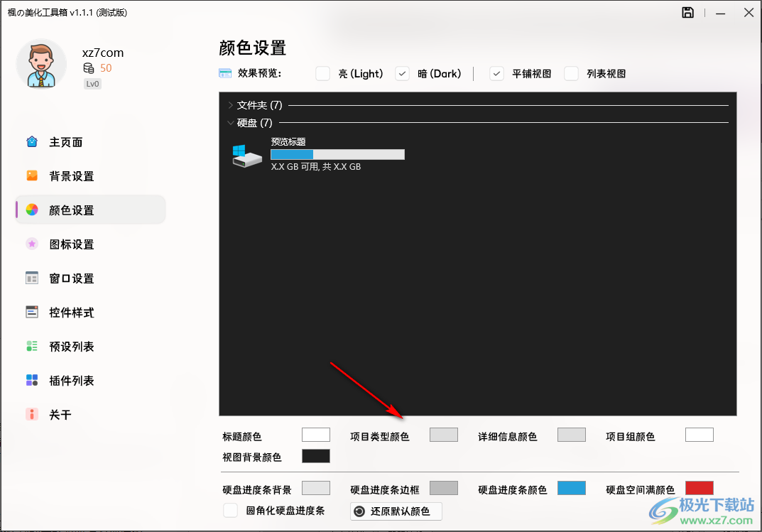Expand the 文件夹 (7) group

click(230, 105)
